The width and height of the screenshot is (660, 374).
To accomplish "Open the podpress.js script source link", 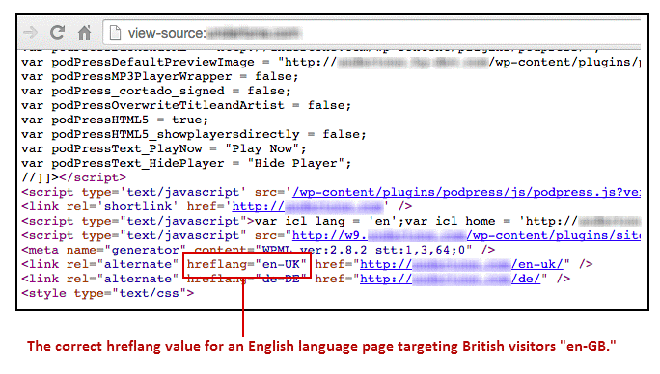I will (466, 192).
